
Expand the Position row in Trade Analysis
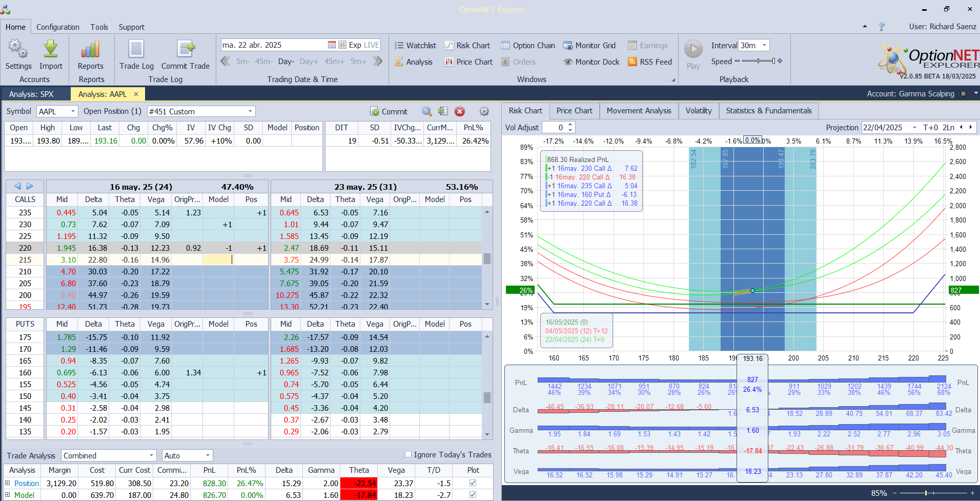pyautogui.click(x=8, y=483)
